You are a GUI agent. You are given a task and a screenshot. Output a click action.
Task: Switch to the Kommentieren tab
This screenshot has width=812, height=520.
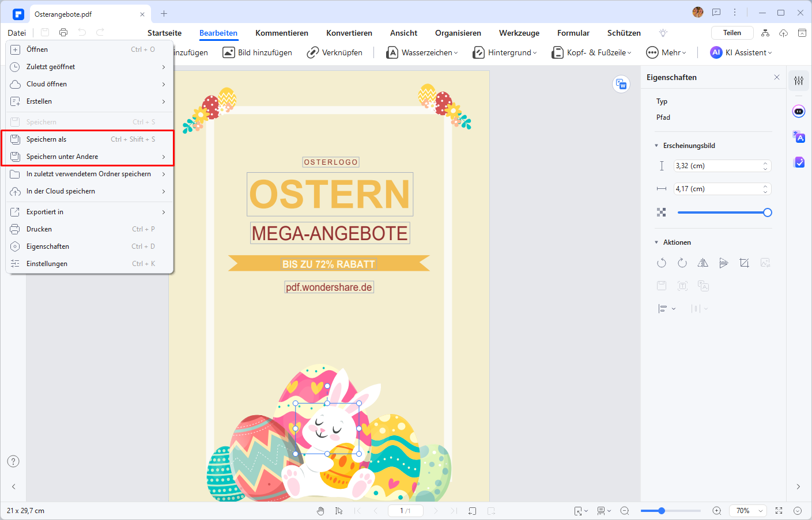click(282, 33)
